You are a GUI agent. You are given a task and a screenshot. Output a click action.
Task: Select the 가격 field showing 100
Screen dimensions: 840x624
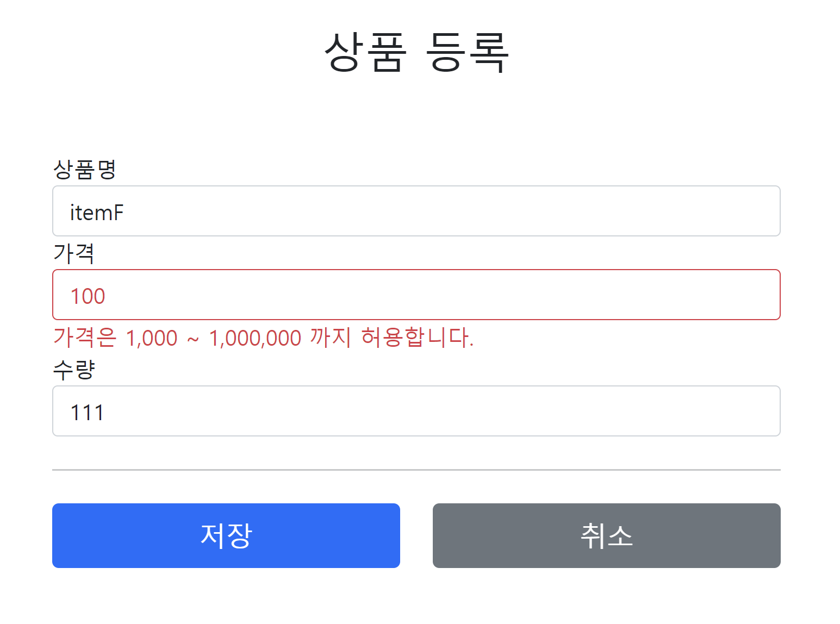tap(416, 295)
